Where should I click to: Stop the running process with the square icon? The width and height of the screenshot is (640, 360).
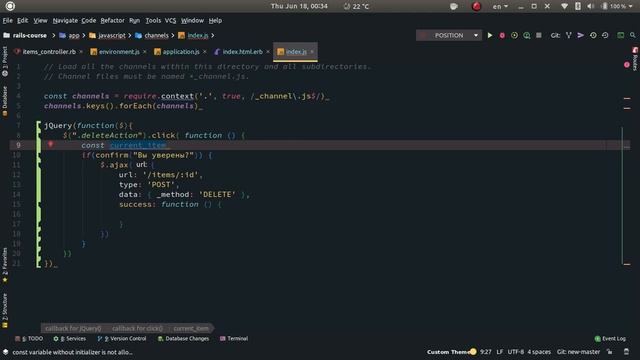tap(539, 36)
